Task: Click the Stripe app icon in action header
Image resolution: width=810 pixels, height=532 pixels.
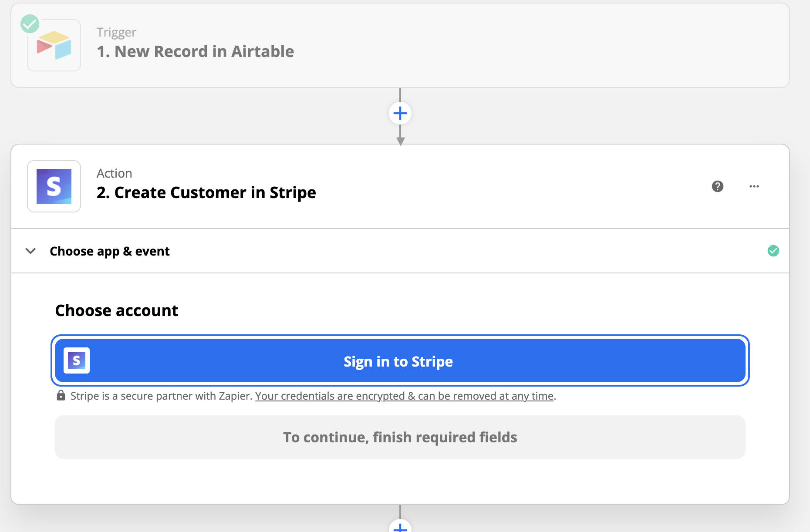Action: pos(54,186)
